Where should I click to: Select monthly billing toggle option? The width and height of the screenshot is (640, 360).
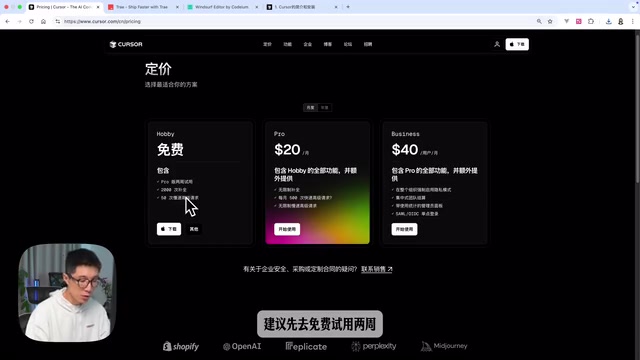click(311, 107)
